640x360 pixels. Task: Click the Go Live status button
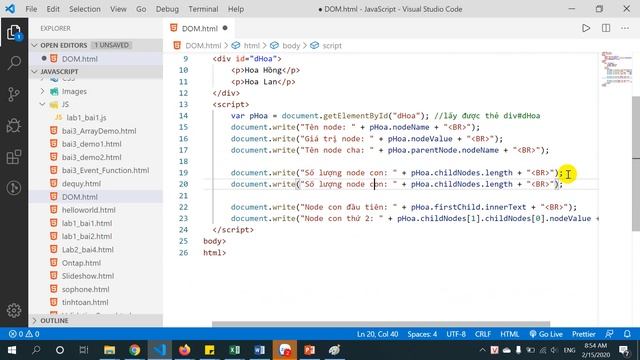coord(546,334)
